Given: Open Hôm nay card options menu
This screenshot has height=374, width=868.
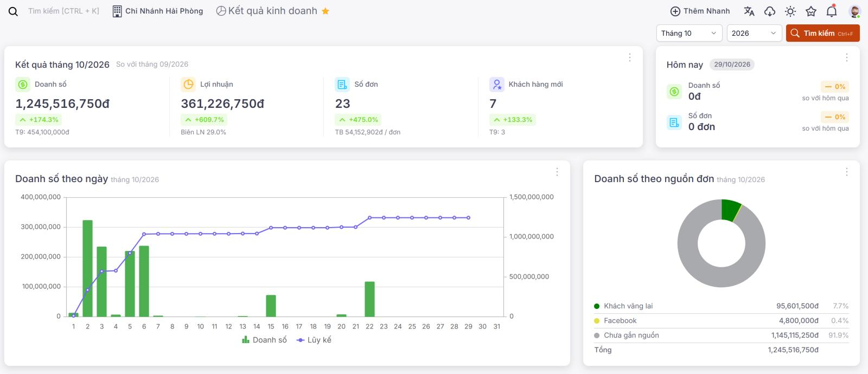Looking at the screenshot, I should pos(846,57).
